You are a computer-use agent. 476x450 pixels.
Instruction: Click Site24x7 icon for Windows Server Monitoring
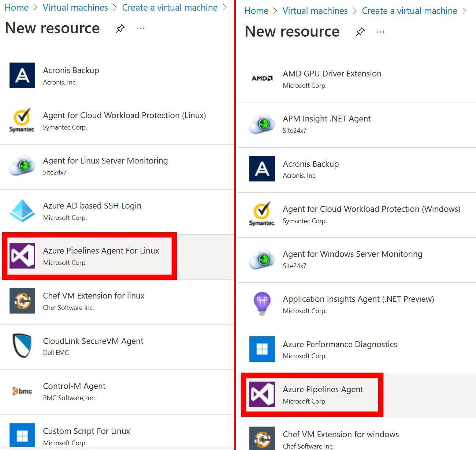pos(262,259)
